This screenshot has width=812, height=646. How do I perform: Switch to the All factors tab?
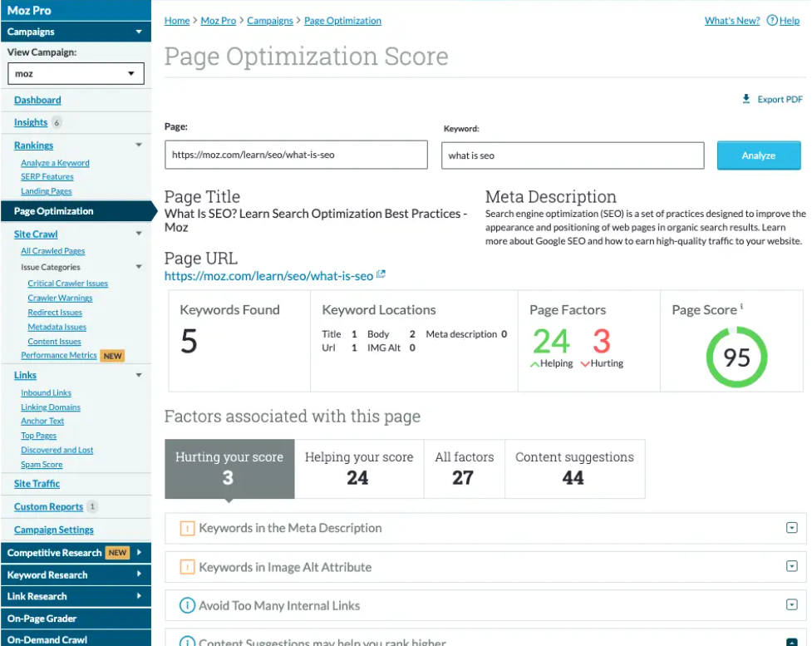coord(464,469)
